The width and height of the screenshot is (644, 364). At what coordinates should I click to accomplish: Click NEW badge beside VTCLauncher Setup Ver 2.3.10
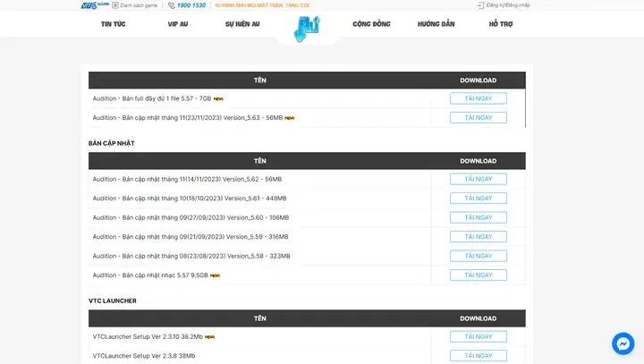(209, 337)
